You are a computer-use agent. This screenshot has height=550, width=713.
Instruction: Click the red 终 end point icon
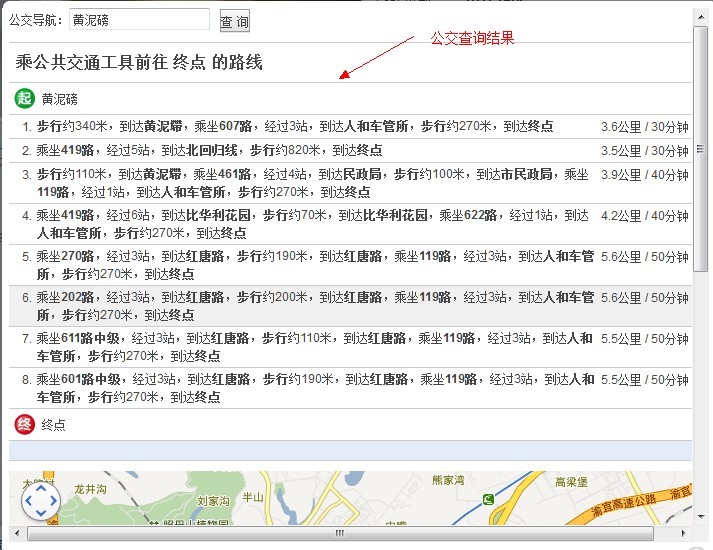[x=24, y=424]
